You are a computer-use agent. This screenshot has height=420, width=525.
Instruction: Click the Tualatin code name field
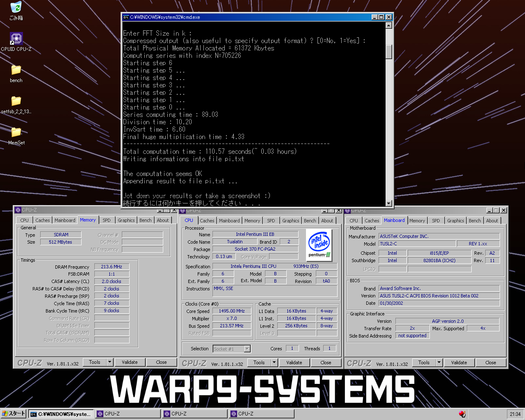click(235, 242)
